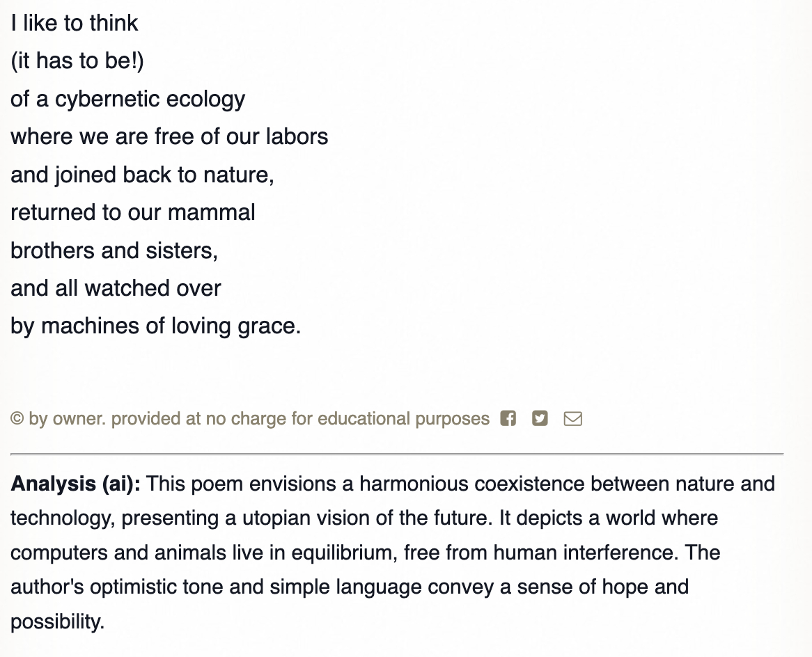Click the line 'of a cybernetic ecology'
Image resolution: width=812 pixels, height=657 pixels.
click(x=127, y=99)
